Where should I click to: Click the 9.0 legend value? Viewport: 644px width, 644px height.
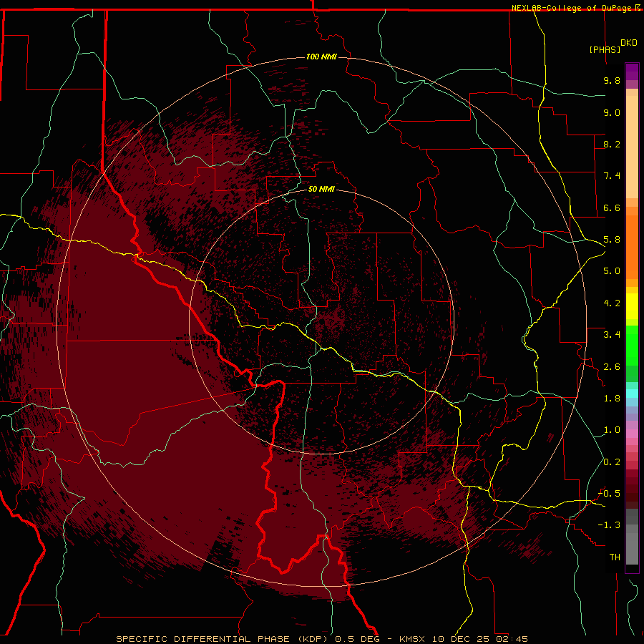(x=612, y=112)
